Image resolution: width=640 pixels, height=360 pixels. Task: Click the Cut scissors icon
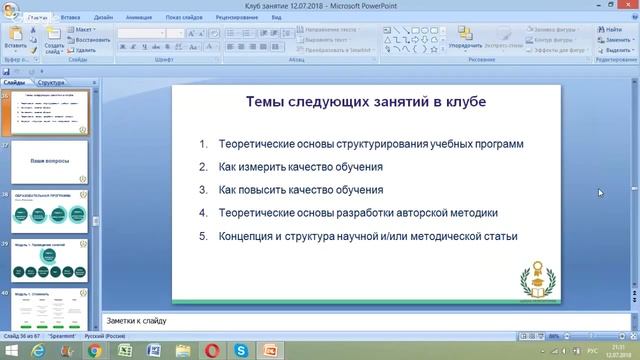pyautogui.click(x=33, y=30)
